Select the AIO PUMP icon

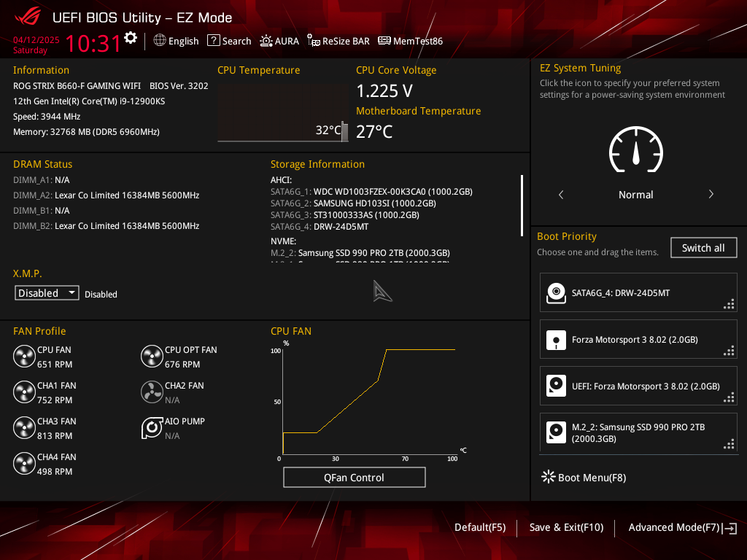click(152, 428)
